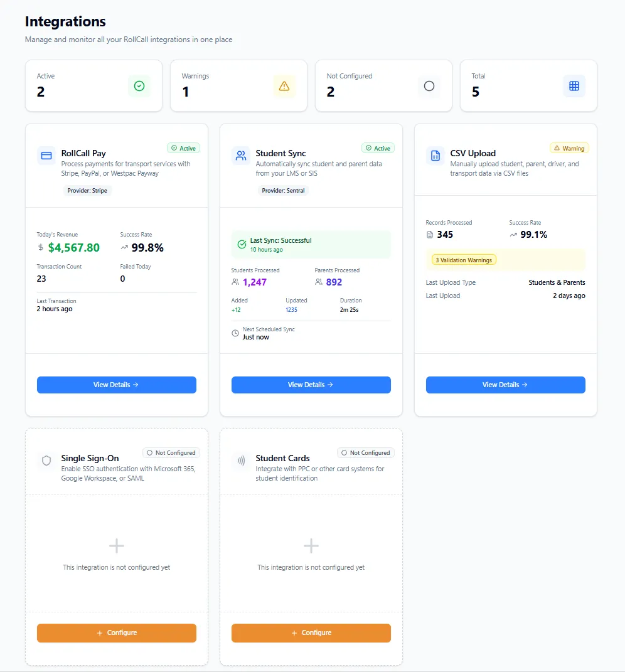This screenshot has height=672, width=625.
Task: Click the Not Configured badge on Student Cards
Action: pos(366,452)
